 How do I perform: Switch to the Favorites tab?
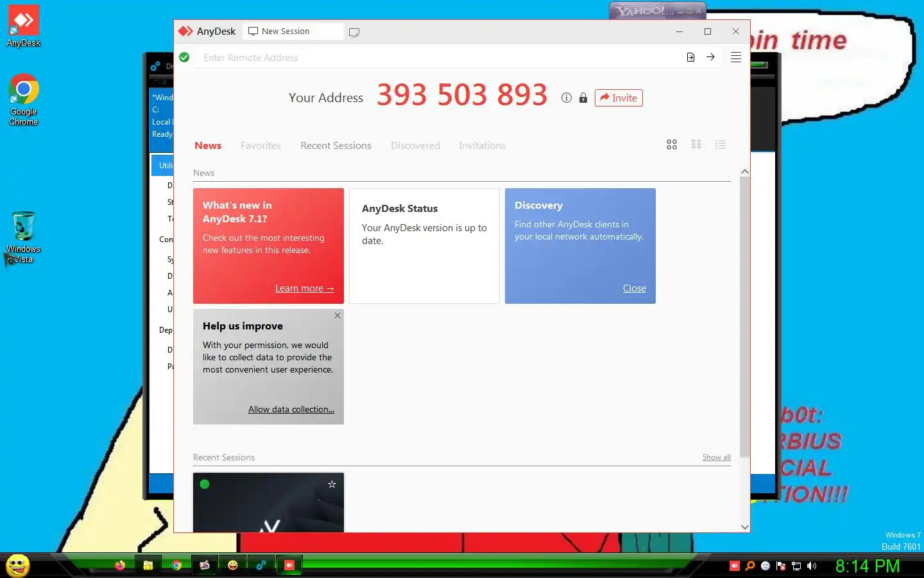point(261,146)
